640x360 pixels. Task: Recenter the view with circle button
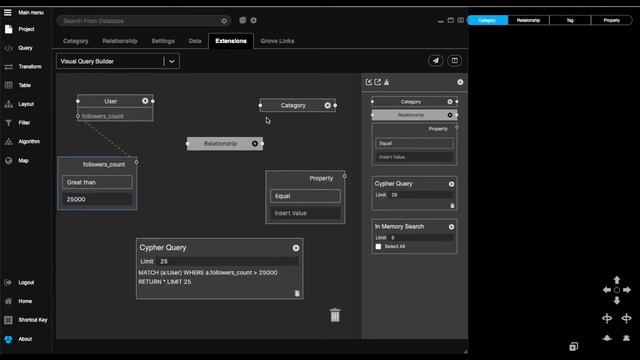click(x=617, y=290)
